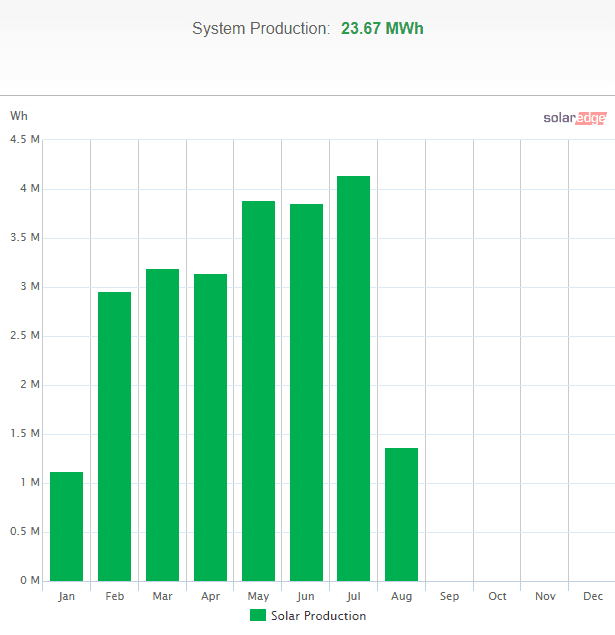Select the April production bar
This screenshot has width=615, height=635.
[x=210, y=427]
